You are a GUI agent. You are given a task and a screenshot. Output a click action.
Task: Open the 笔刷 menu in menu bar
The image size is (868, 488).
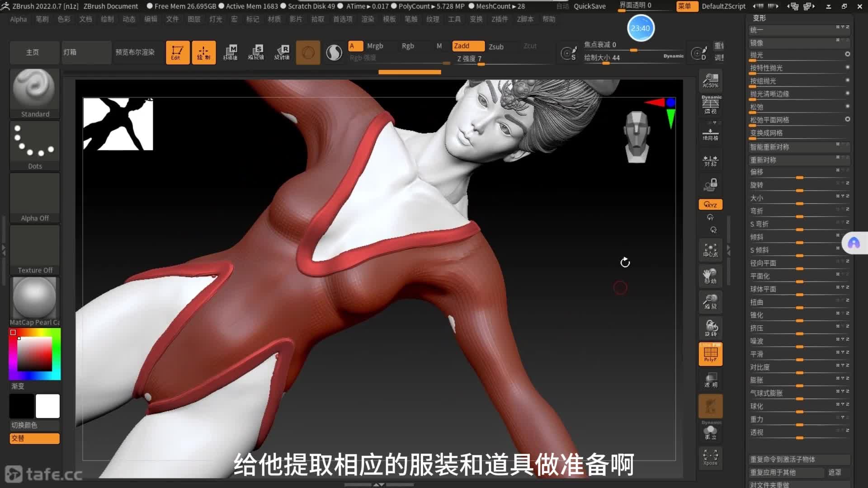pos(42,19)
